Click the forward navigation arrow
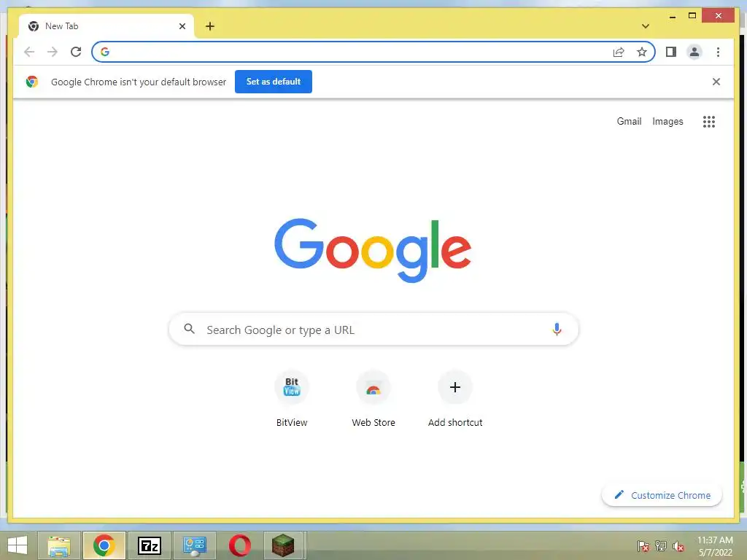The width and height of the screenshot is (747, 560). tap(53, 52)
